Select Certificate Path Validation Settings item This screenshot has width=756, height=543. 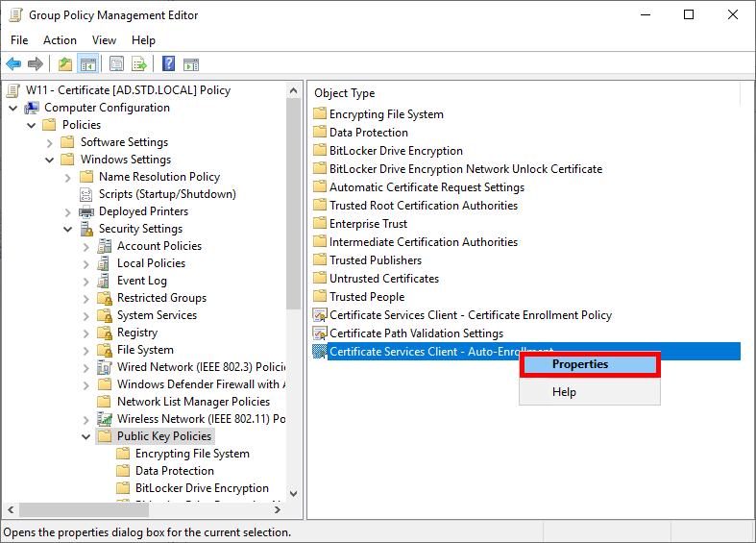tap(416, 333)
